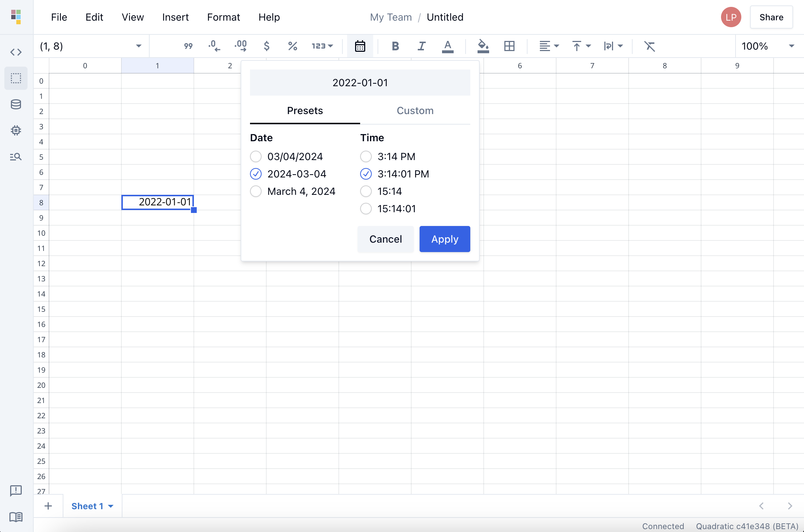Click the Quadratic c41e348 (BETA) version text
Viewport: 804px width, 532px height.
[x=747, y=526]
